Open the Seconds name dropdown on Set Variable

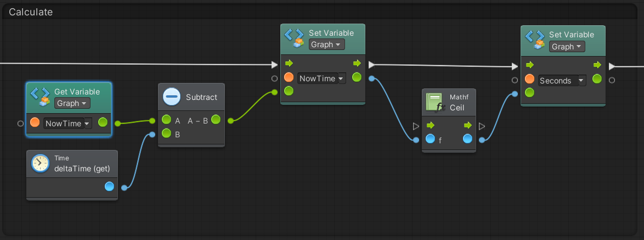click(562, 81)
